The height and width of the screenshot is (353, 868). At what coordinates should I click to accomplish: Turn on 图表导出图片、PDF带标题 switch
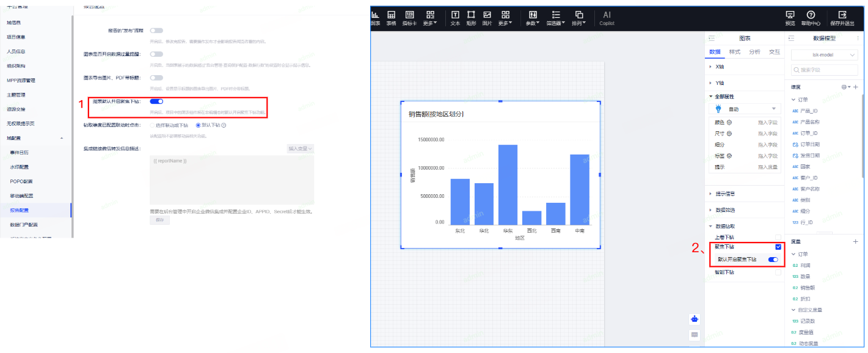tap(156, 78)
